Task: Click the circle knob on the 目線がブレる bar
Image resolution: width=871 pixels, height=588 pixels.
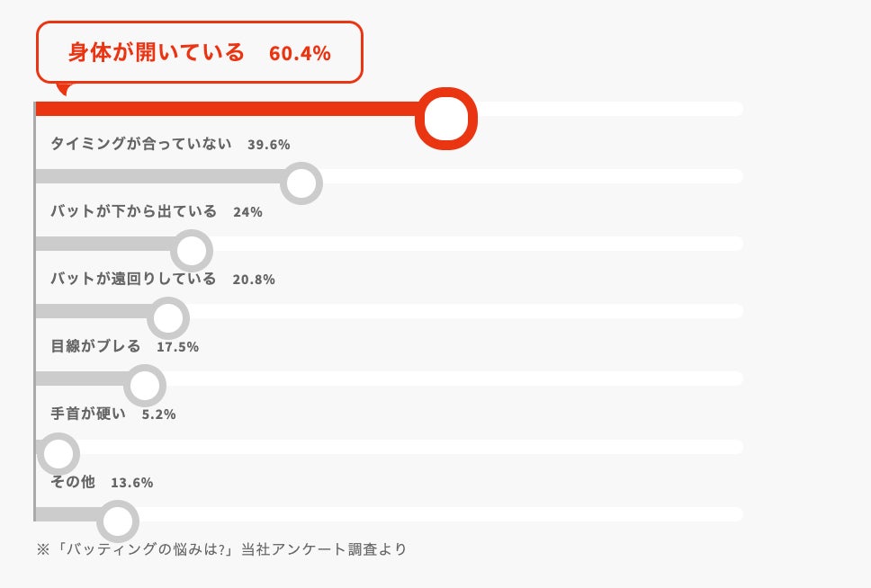Action: pos(145,386)
